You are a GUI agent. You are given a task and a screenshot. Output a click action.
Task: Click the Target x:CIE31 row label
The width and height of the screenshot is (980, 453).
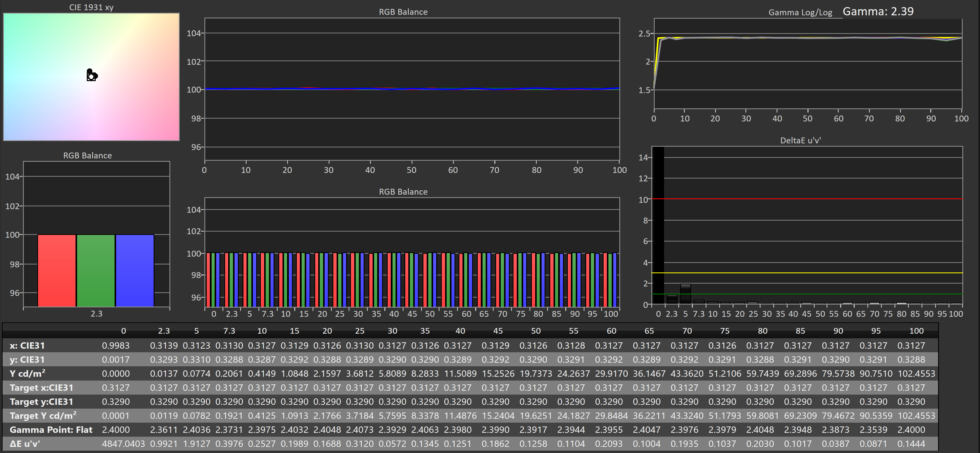coord(41,388)
